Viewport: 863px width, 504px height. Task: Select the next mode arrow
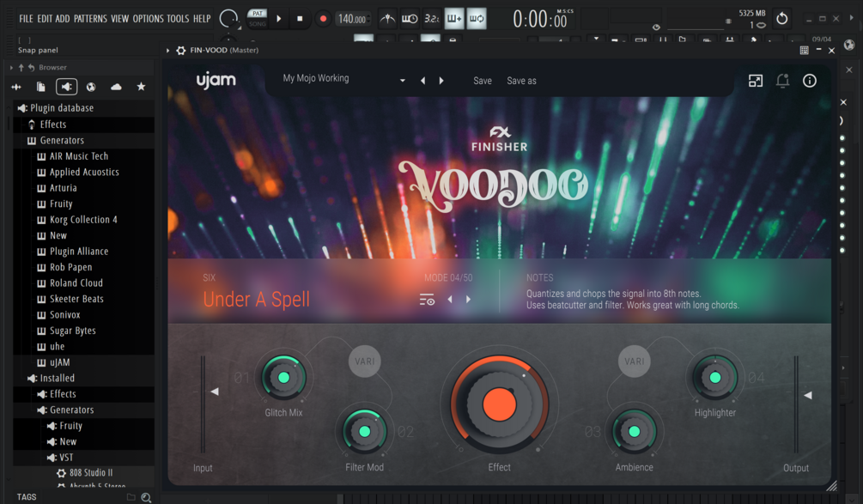tap(468, 300)
